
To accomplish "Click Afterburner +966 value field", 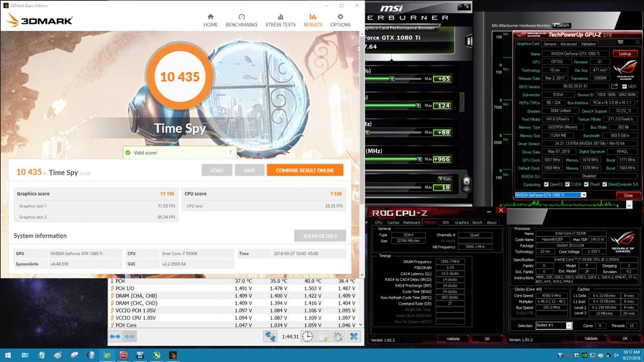I will tap(442, 159).
